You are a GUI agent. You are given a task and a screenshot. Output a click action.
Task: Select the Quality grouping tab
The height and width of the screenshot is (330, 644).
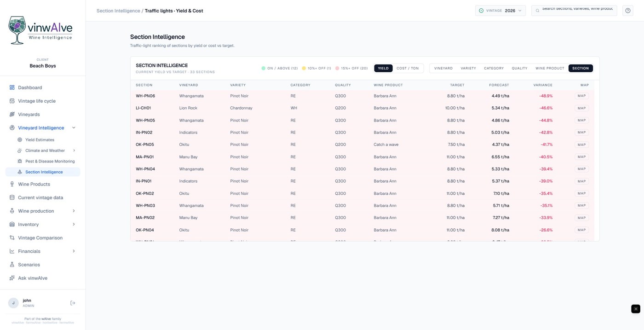520,68
